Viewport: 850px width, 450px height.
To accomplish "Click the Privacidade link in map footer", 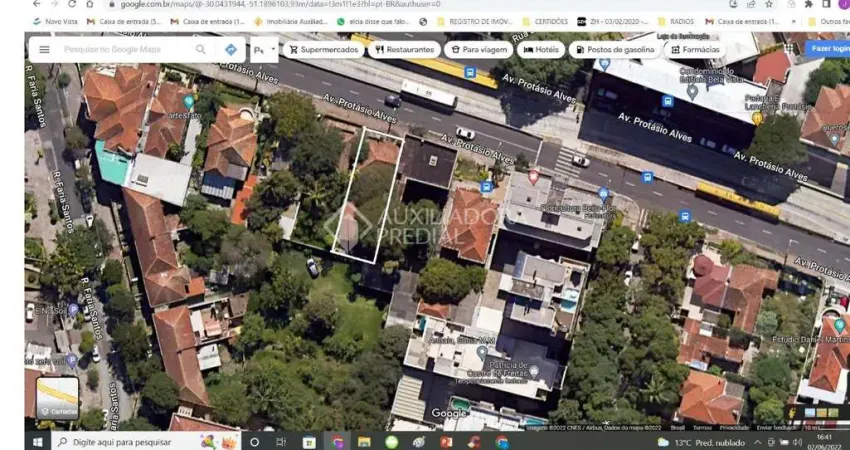I will coord(734,427).
